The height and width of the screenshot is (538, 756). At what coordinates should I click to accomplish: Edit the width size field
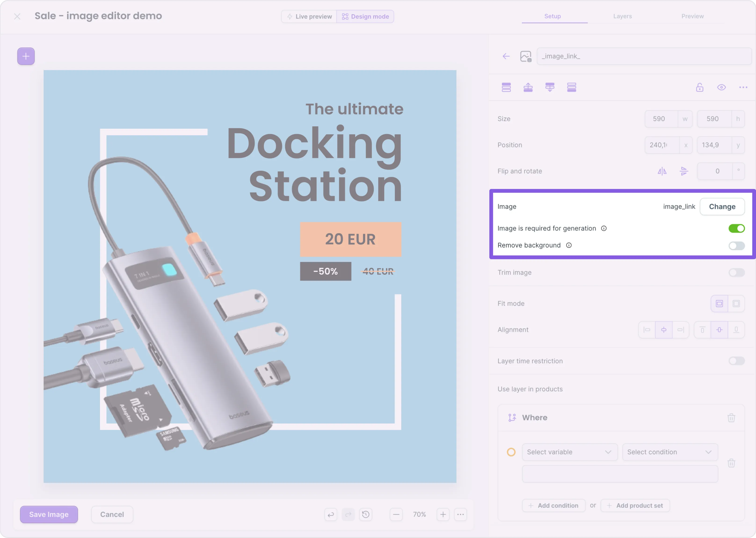point(661,119)
